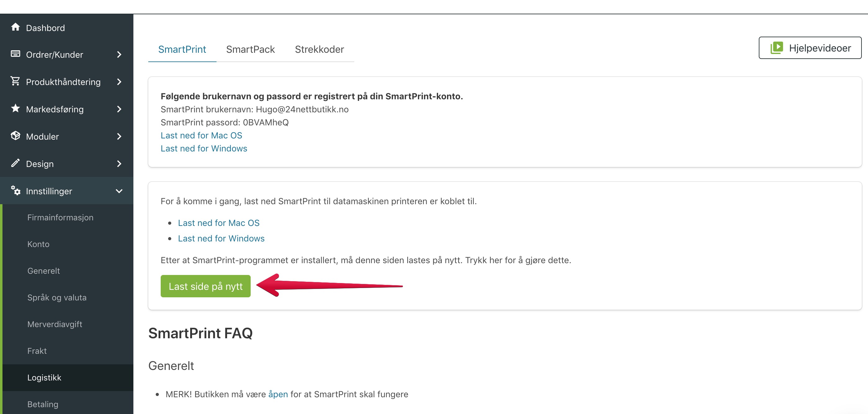Follow the åpen link in FAQ
868x414 pixels.
coord(278,394)
